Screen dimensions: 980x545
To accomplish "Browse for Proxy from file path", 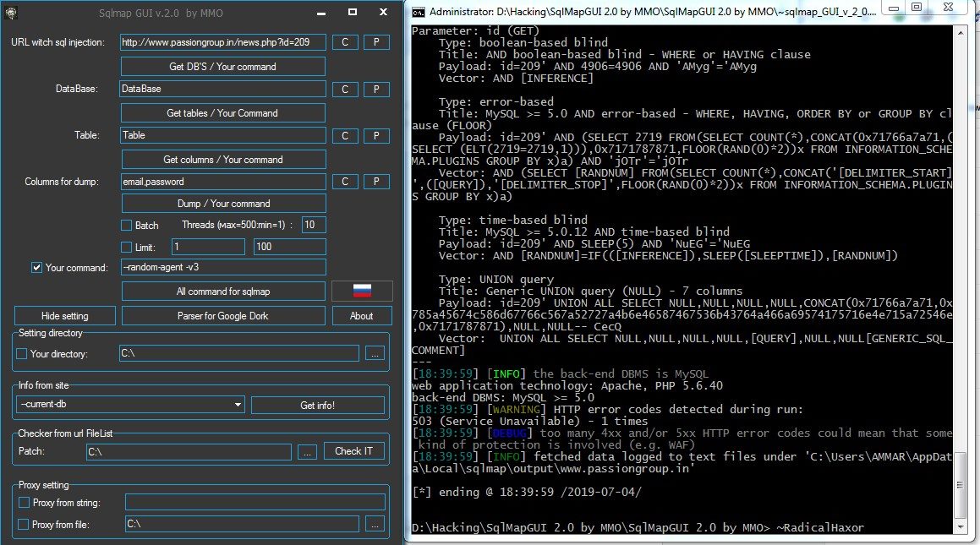I will pyautogui.click(x=375, y=525).
